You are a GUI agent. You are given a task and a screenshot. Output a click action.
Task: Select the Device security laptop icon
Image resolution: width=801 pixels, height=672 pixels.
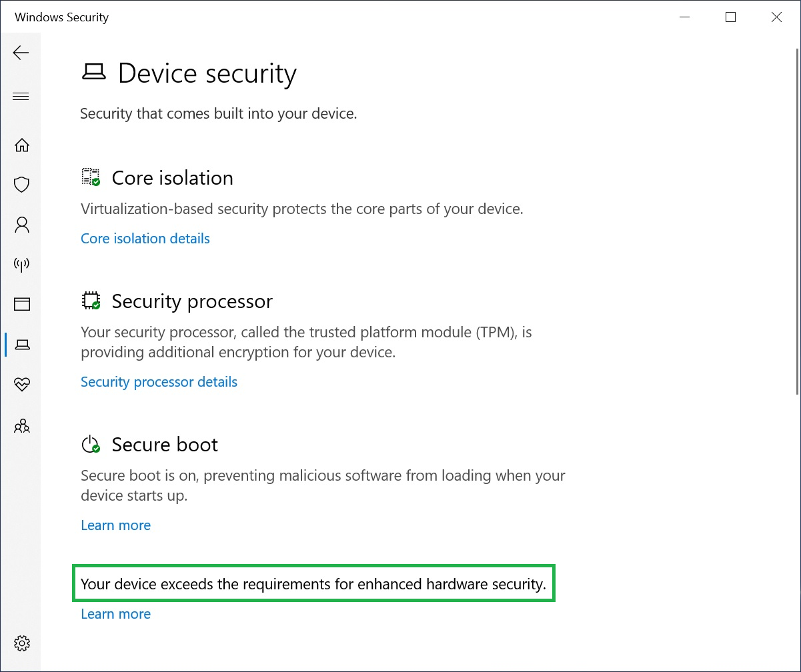click(21, 345)
